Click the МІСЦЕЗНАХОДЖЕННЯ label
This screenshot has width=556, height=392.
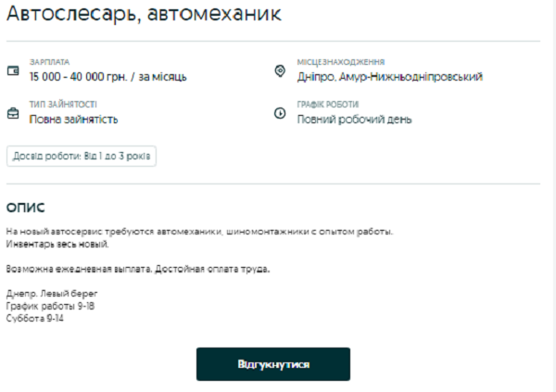tap(341, 62)
